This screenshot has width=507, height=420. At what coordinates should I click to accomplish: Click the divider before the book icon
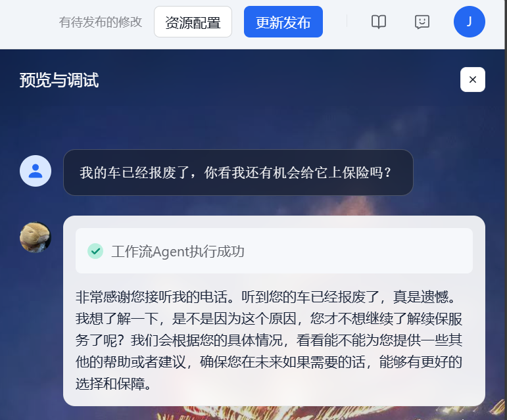[347, 21]
